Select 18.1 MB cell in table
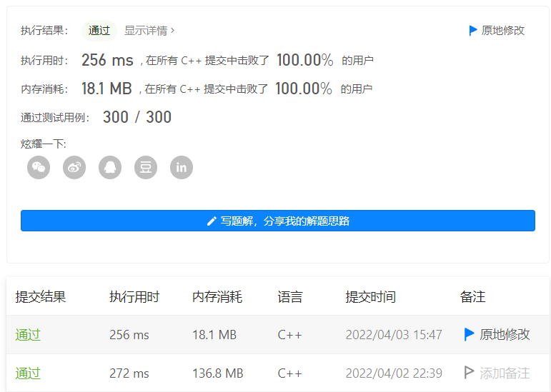This screenshot has width=551, height=392. pos(214,335)
